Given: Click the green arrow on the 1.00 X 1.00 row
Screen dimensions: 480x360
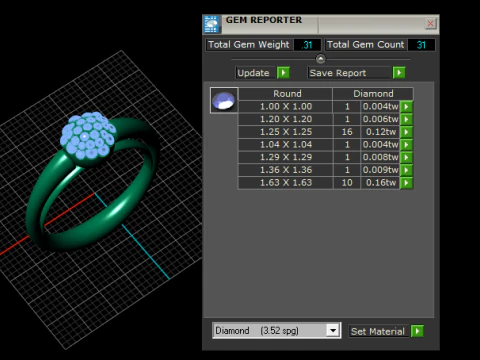Looking at the screenshot, I should click(x=406, y=107).
